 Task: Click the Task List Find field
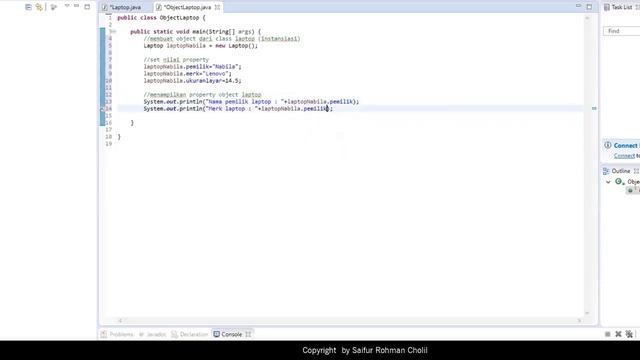tap(621, 31)
